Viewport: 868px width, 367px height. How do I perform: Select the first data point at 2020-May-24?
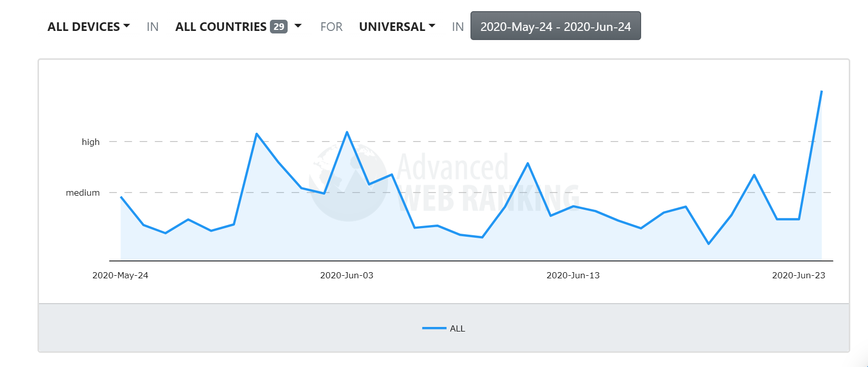click(x=121, y=197)
